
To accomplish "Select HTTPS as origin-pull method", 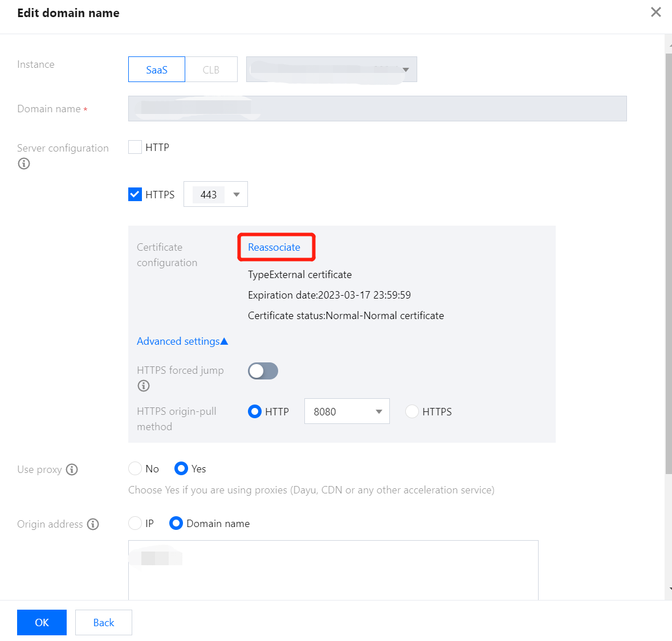I will [412, 411].
